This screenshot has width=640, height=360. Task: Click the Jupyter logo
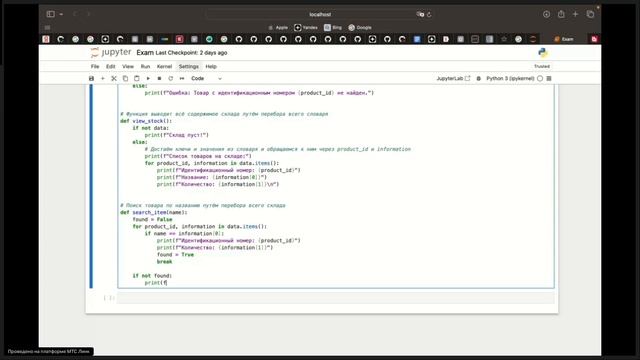tap(111, 52)
